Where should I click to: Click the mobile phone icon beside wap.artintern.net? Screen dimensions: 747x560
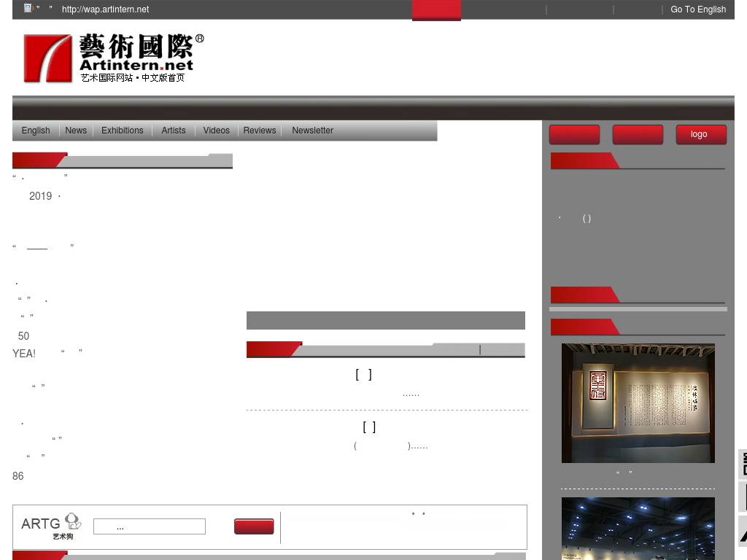click(x=28, y=8)
